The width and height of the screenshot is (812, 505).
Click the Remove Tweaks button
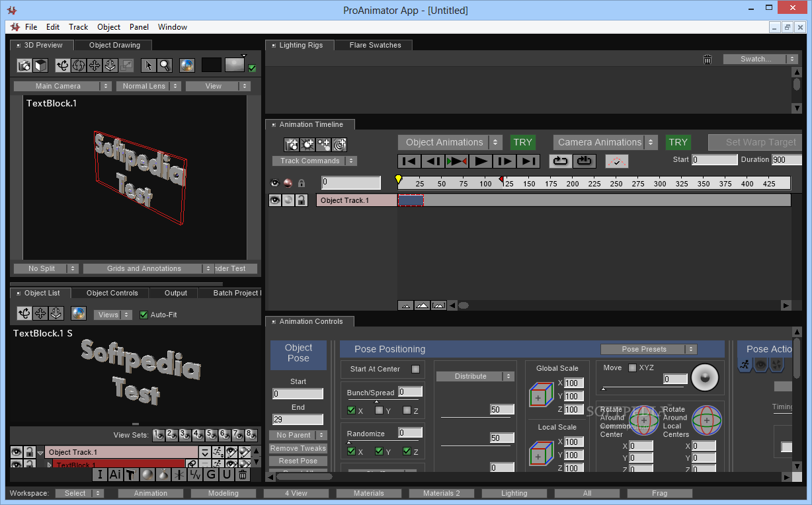[x=298, y=448]
